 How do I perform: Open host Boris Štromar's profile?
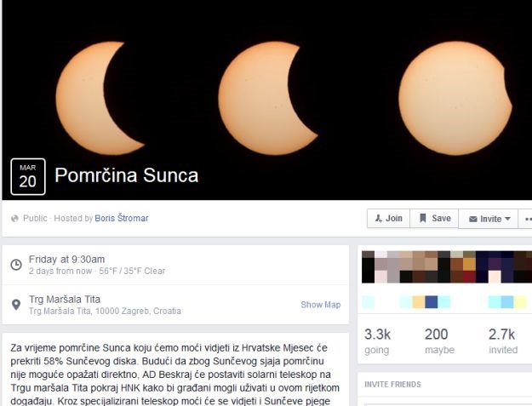[122, 218]
